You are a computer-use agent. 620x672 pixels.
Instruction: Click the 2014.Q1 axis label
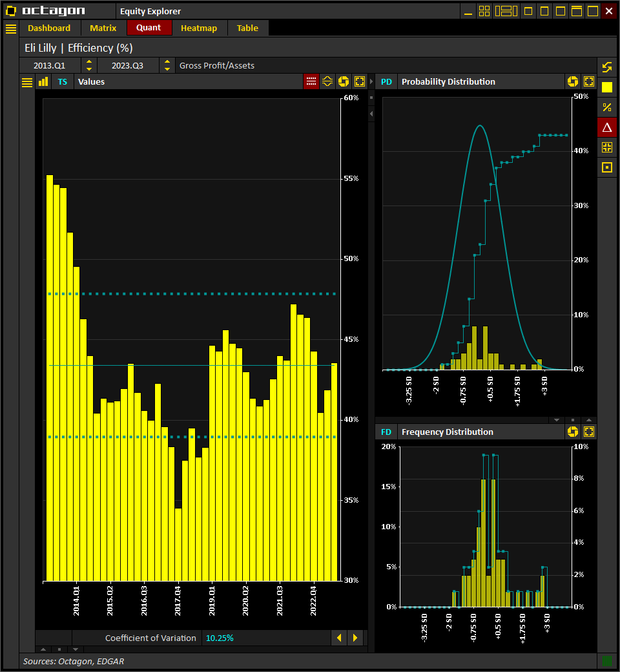(76, 602)
